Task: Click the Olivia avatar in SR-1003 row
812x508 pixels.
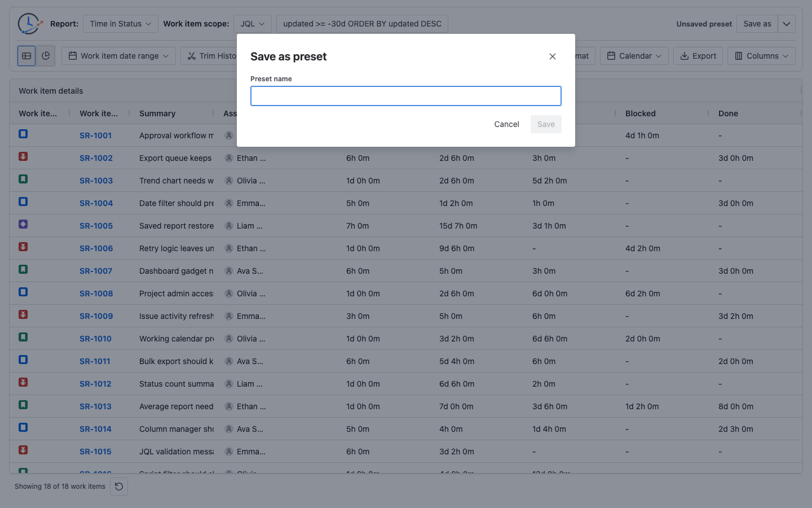Action: click(229, 181)
